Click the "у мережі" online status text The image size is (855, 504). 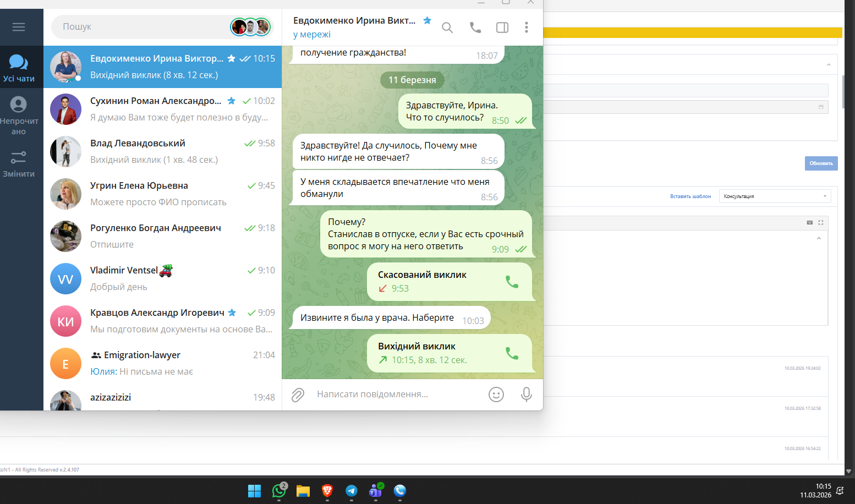click(x=312, y=34)
